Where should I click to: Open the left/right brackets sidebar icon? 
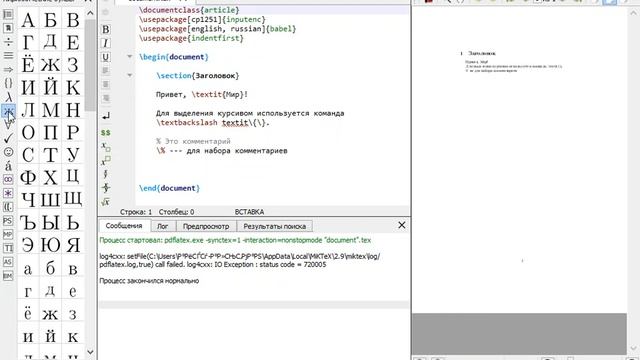pyautogui.click(x=8, y=207)
